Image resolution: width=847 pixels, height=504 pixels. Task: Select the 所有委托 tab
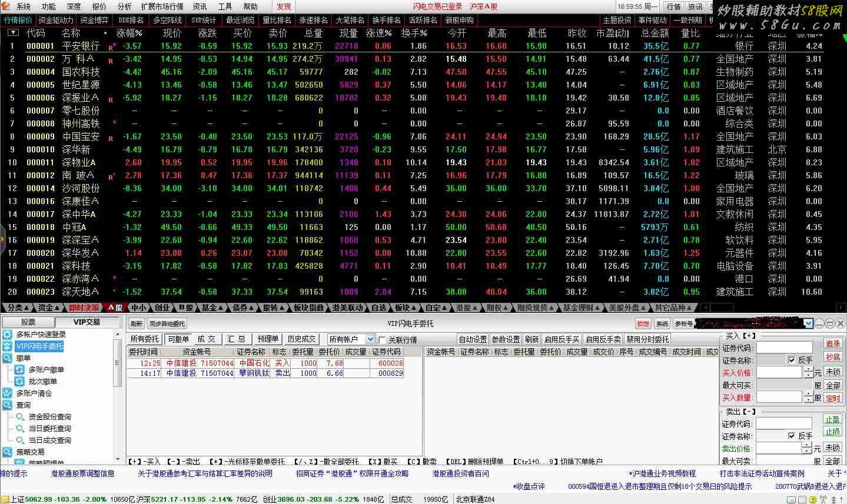click(145, 339)
